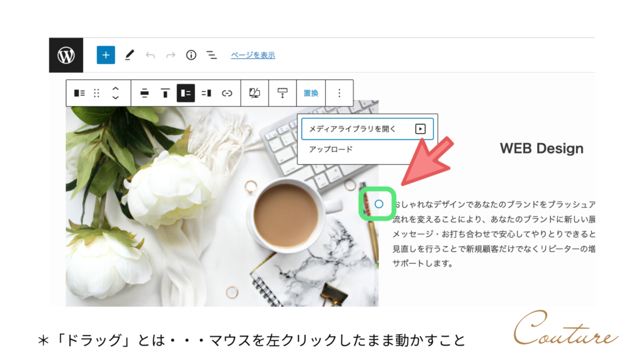Open the block inserter plus button
The height and width of the screenshot is (362, 644).
(106, 55)
